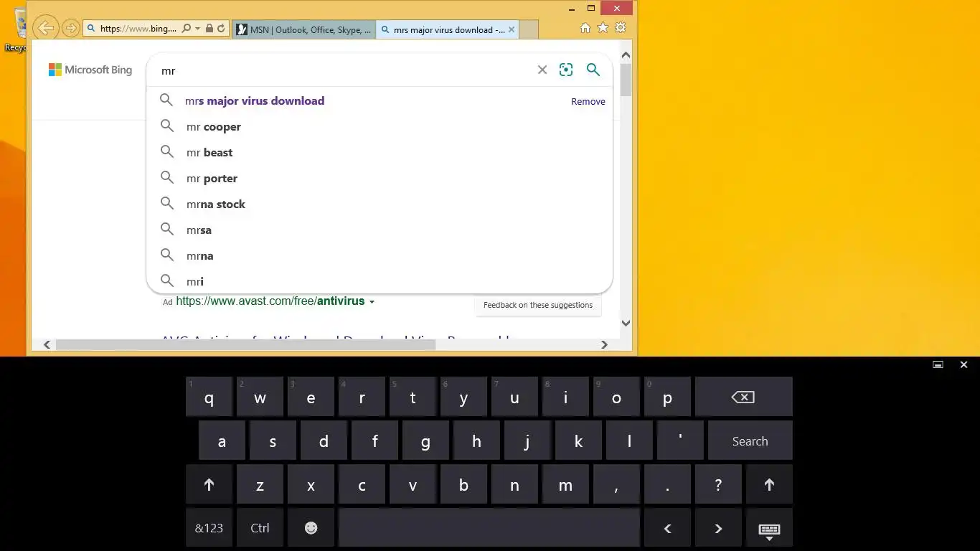This screenshot has height=551, width=980.
Task: Click horizontal scrollbar right arrow
Action: coord(604,344)
